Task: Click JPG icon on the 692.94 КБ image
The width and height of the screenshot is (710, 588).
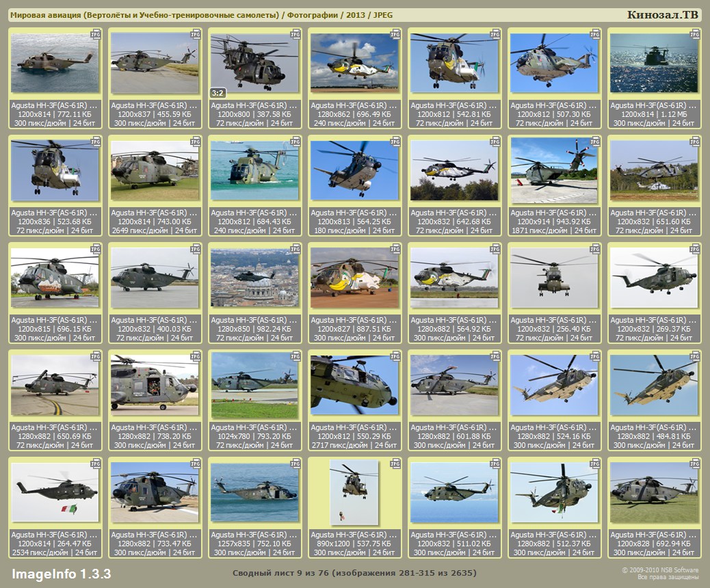Action: (695, 464)
